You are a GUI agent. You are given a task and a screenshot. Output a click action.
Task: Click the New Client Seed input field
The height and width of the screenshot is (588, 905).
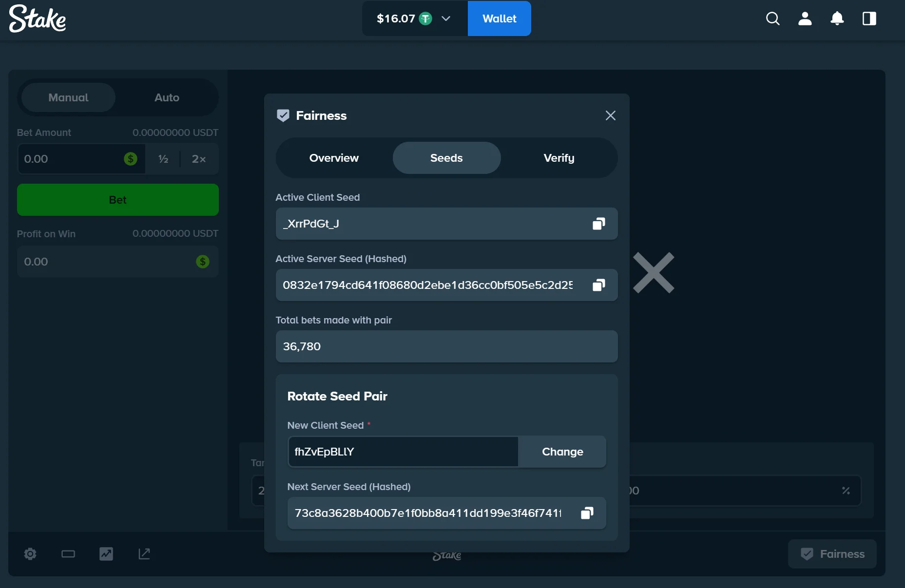pyautogui.click(x=403, y=452)
